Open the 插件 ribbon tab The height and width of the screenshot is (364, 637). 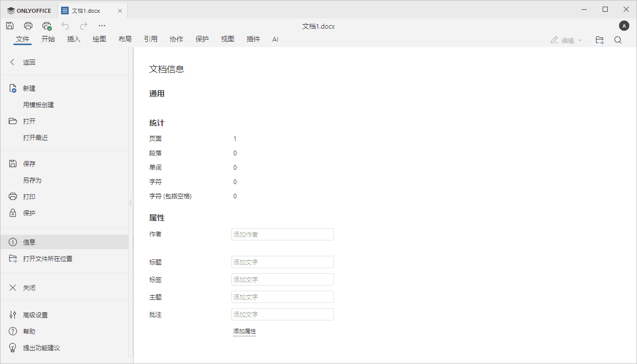point(253,38)
